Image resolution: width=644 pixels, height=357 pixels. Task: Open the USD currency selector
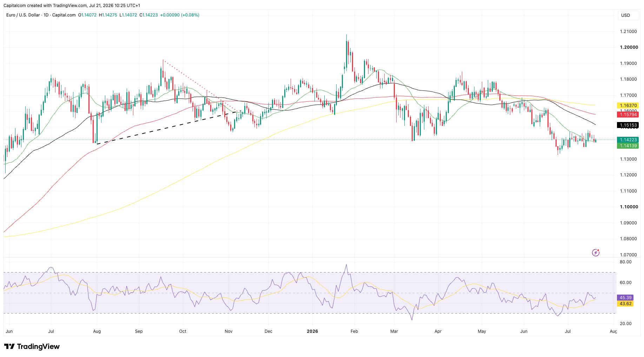pyautogui.click(x=628, y=15)
